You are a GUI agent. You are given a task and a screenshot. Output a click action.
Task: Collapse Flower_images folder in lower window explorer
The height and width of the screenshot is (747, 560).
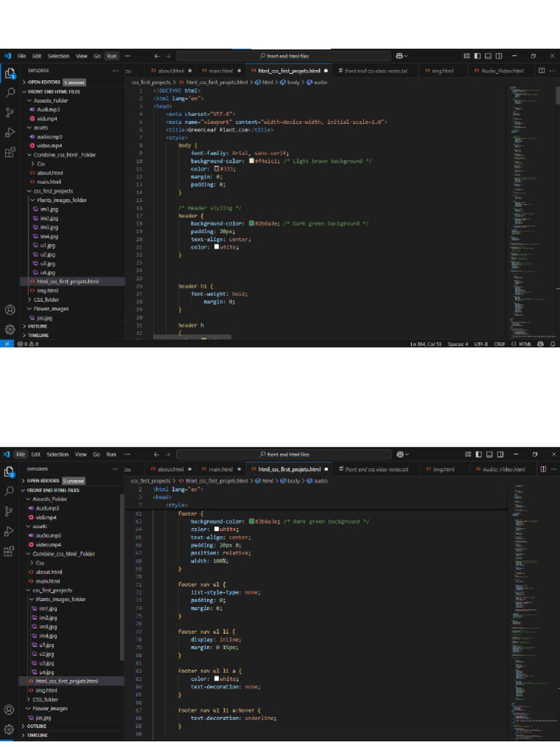[47, 708]
